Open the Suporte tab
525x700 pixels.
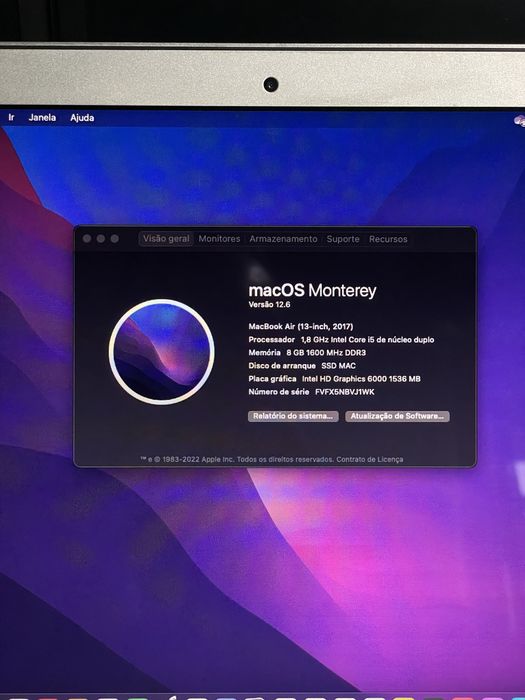coord(343,239)
